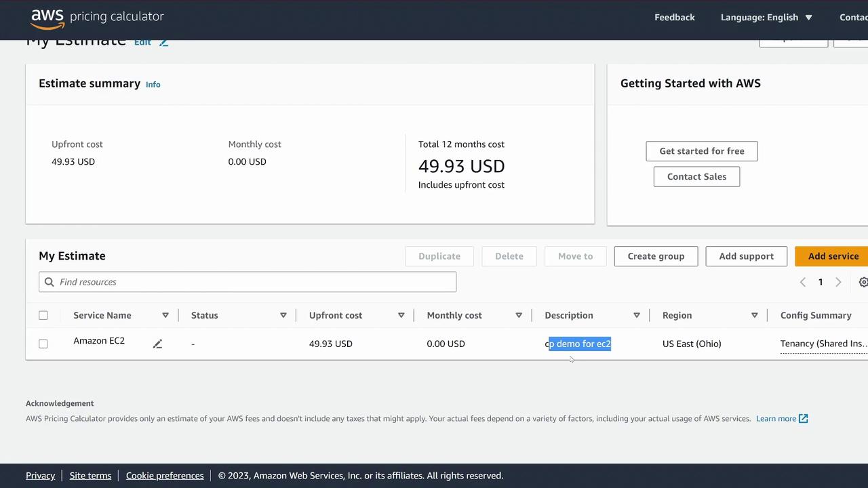Click the 49.93 USD upfront cost cell in the EC2 row

(331, 344)
